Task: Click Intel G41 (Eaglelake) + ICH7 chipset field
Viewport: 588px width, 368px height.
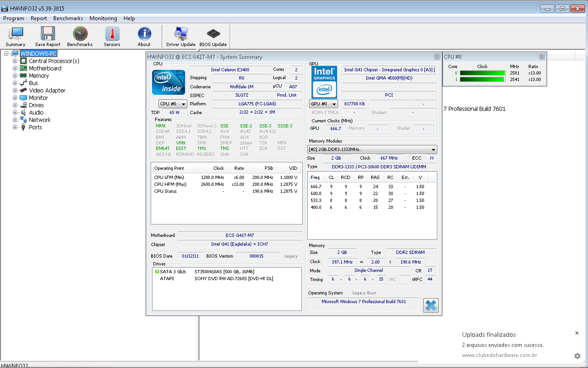Action: (239, 244)
